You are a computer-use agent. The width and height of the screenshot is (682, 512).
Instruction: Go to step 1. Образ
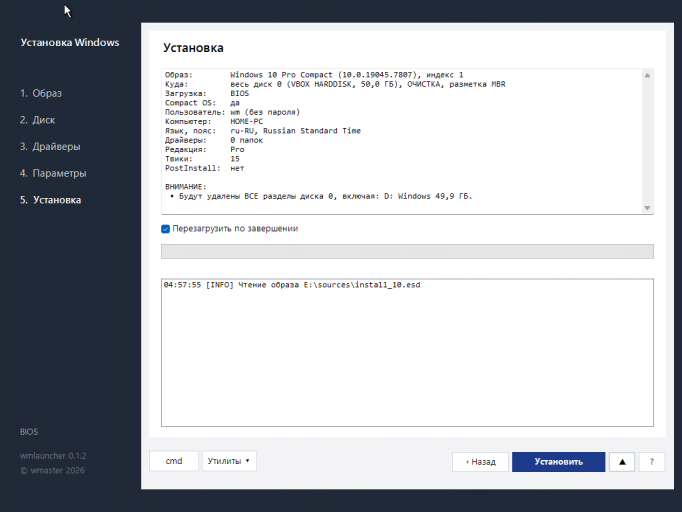[x=41, y=93]
